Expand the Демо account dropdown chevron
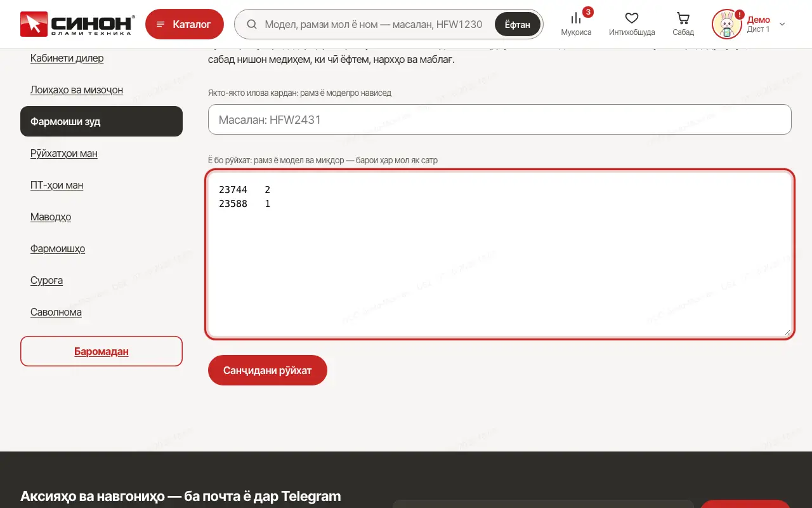The width and height of the screenshot is (812, 508). (x=782, y=24)
